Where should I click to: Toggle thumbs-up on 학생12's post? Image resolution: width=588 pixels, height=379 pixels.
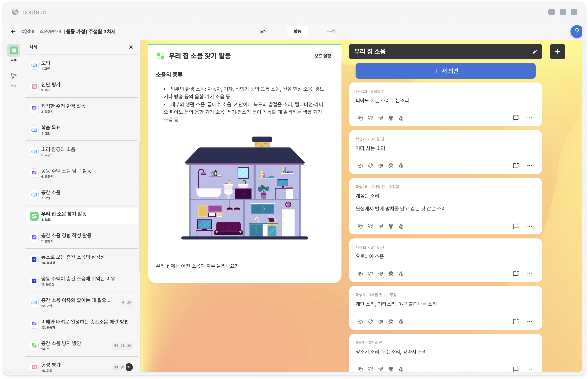(x=401, y=274)
